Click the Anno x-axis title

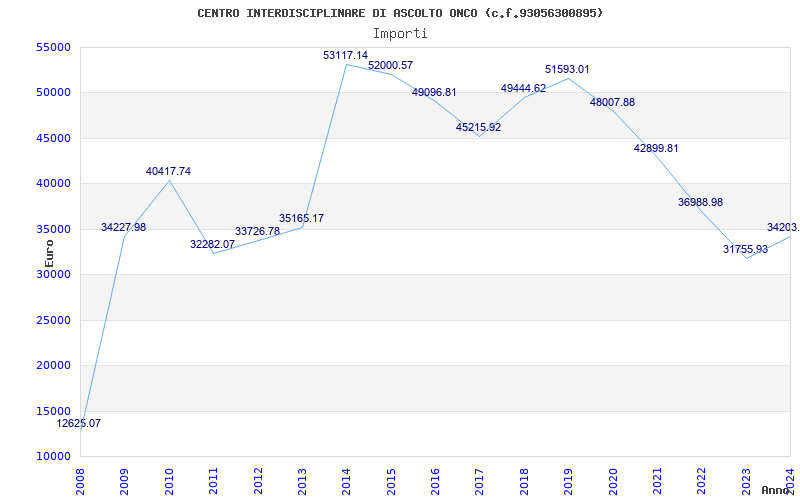776,490
